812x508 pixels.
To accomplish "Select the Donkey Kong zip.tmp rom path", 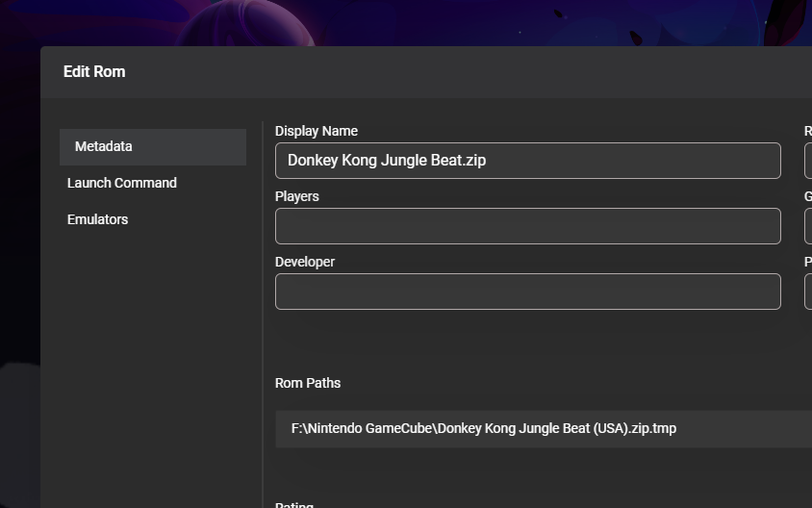I will tap(484, 428).
